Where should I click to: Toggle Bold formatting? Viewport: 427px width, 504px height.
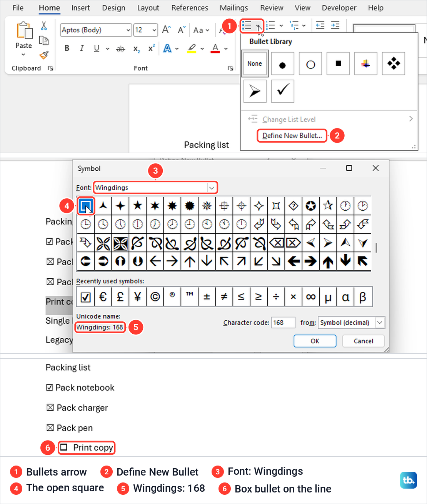(67, 48)
